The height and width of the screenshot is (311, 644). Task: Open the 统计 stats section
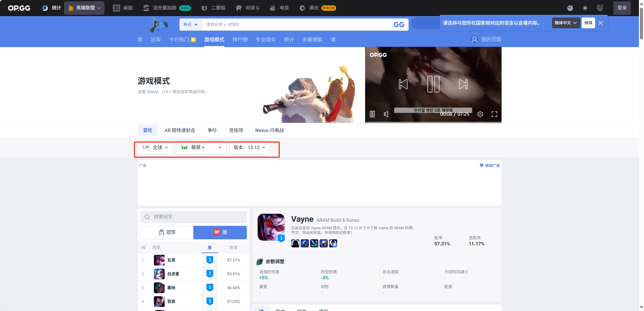tap(52, 8)
